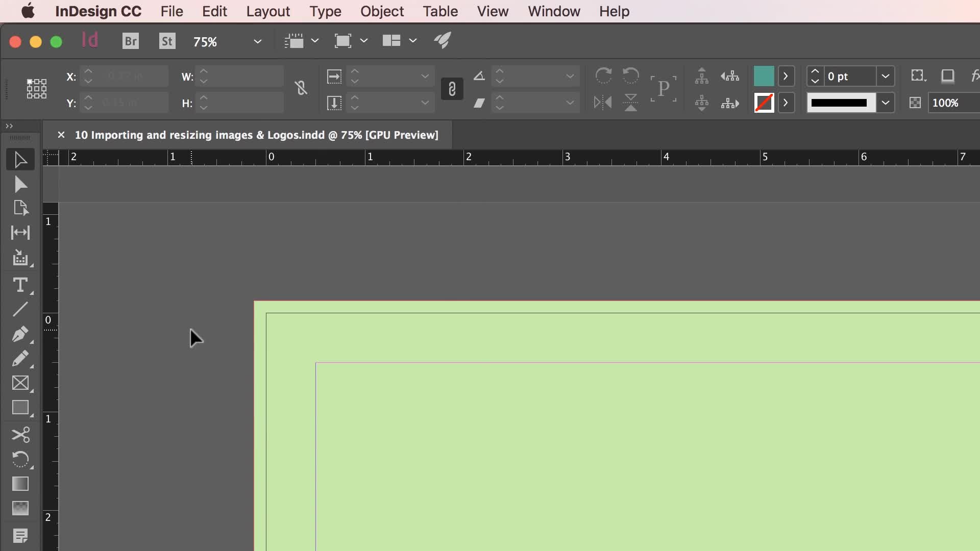Select the Gradient Feather tool
Screen dimensions: 980x551
pos(20,508)
